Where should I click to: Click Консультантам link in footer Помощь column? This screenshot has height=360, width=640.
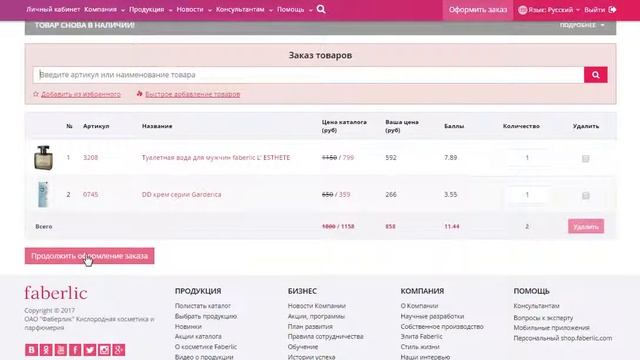point(536,306)
